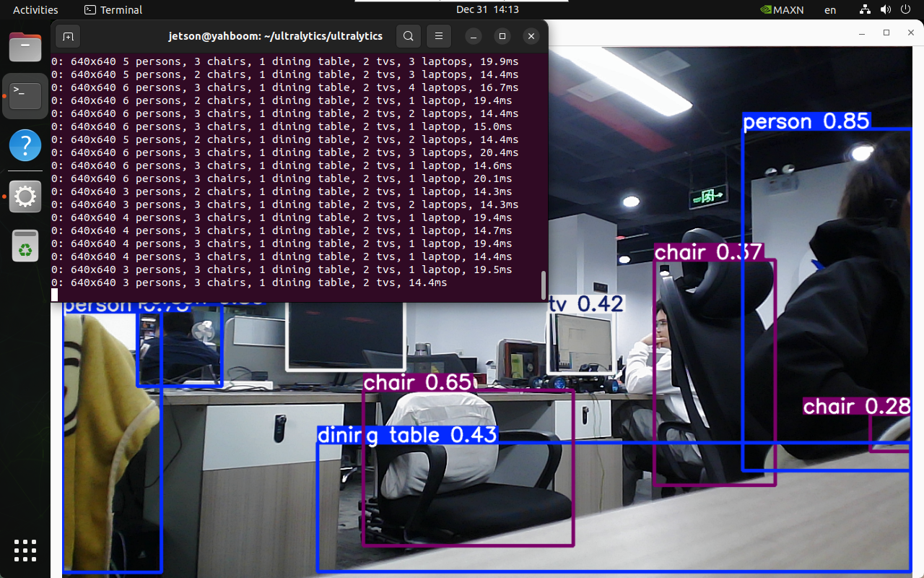924x578 pixels.
Task: Open the Terminal app menu in top bar
Action: (x=113, y=10)
